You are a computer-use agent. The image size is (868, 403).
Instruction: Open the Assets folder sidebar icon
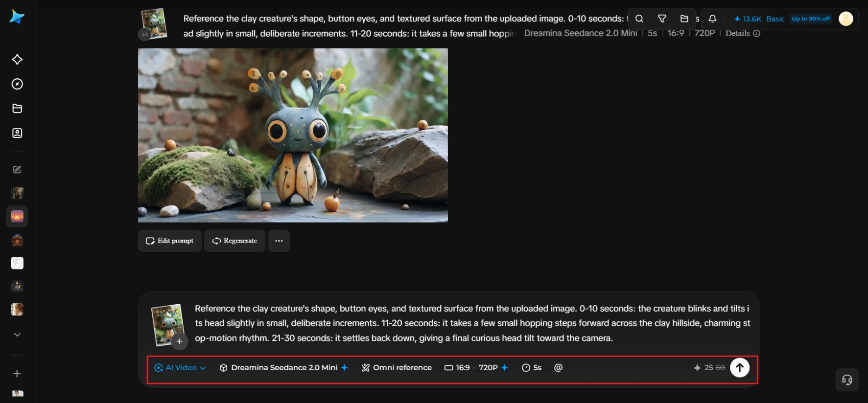17,109
